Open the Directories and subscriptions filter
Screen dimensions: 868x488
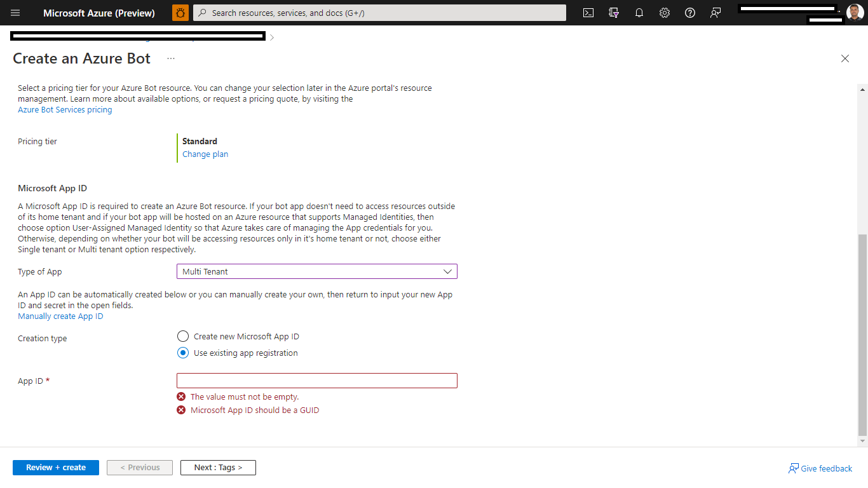(x=614, y=13)
